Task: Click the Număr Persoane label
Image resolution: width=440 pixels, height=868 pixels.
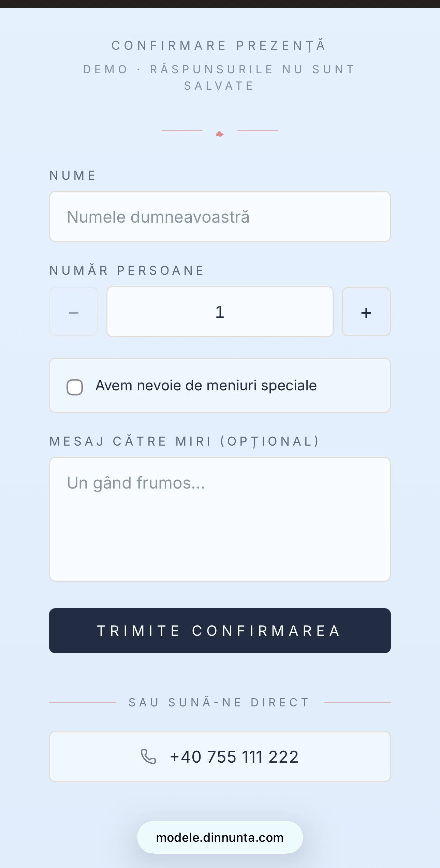Action: 127,270
